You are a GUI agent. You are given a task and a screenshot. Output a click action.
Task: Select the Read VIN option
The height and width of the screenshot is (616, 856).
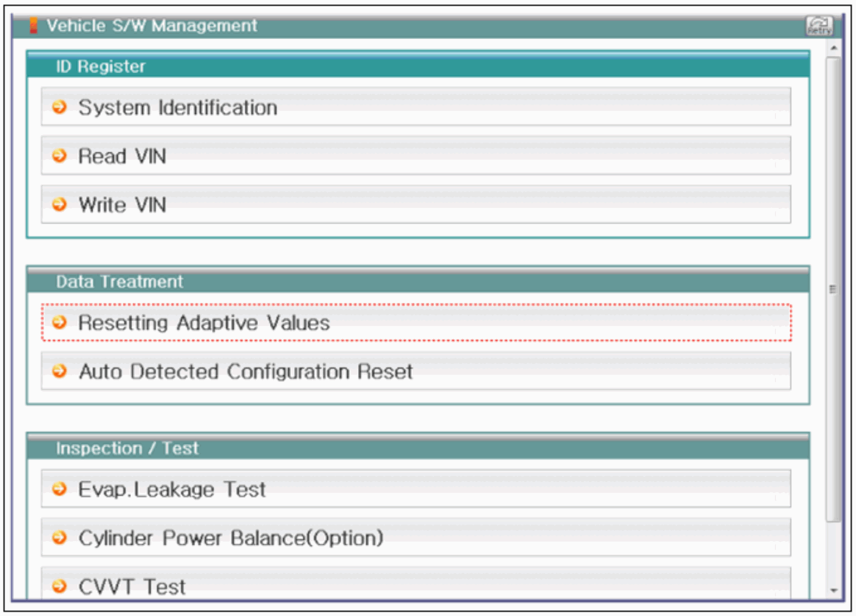point(122,157)
